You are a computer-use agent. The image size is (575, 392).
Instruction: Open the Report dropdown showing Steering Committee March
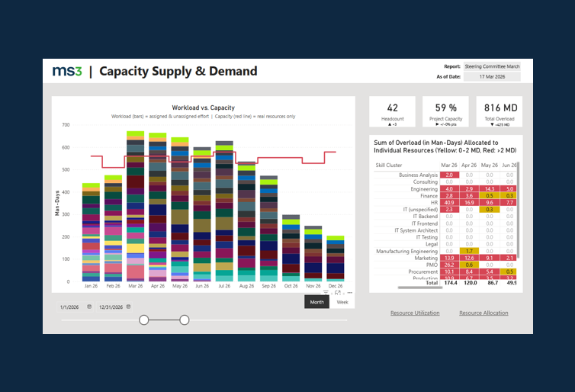tap(492, 66)
